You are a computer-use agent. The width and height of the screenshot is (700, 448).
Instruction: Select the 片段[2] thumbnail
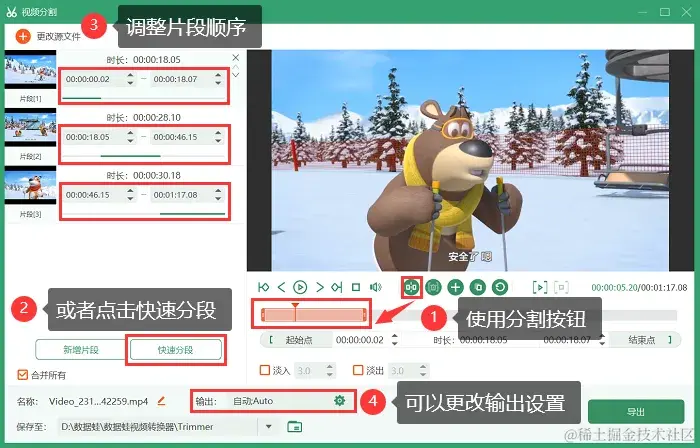pyautogui.click(x=30, y=127)
